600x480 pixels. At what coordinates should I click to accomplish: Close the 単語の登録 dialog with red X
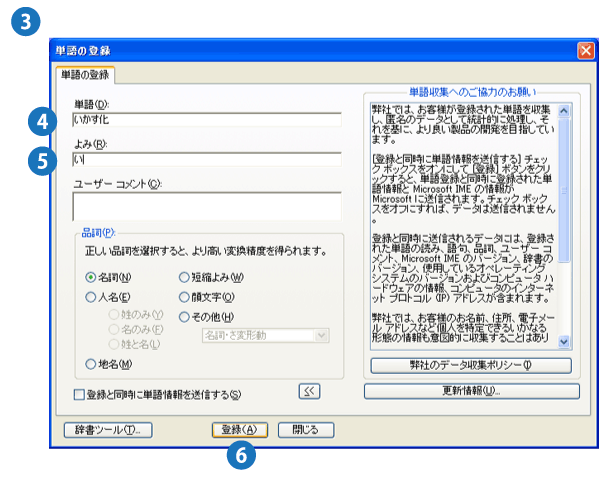point(585,51)
